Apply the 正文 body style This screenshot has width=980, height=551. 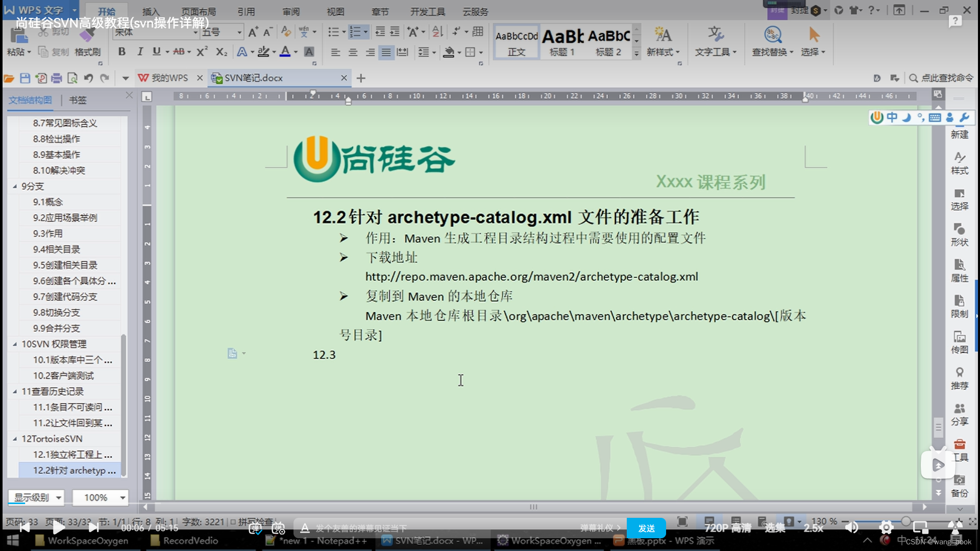pyautogui.click(x=517, y=42)
